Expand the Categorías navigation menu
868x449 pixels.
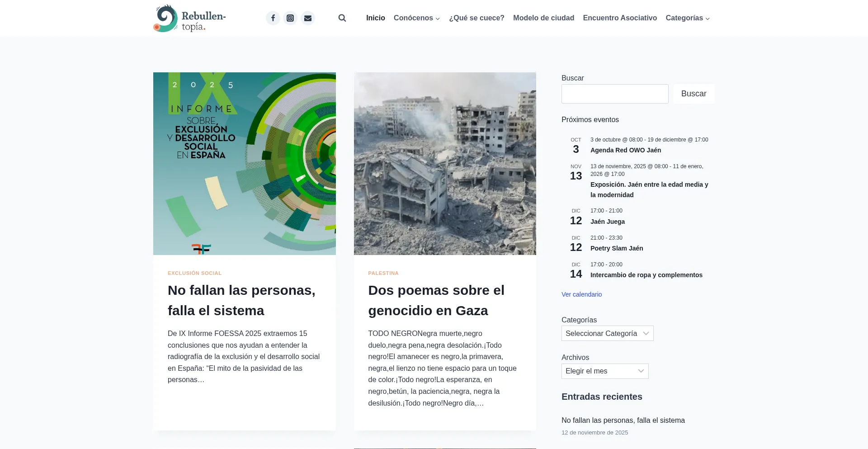[687, 18]
